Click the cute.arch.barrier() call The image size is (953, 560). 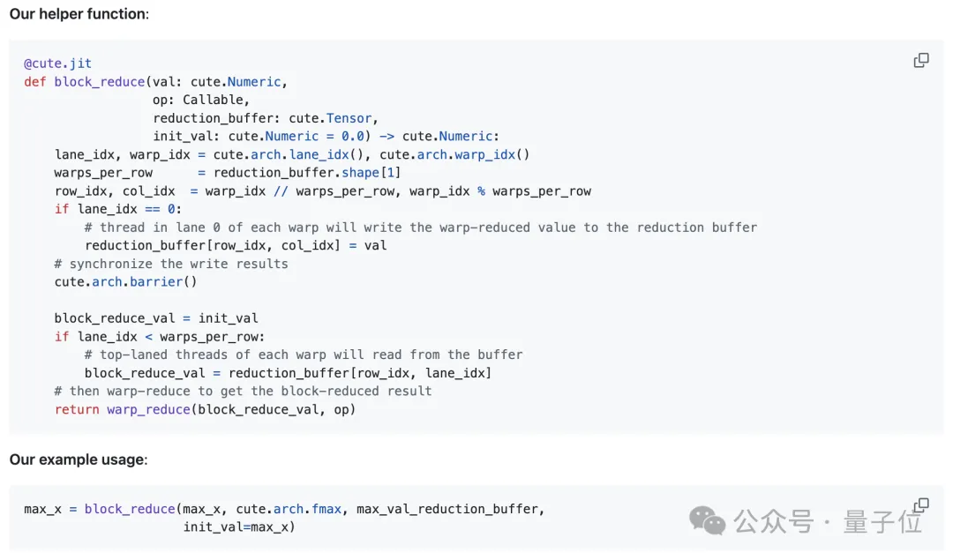(125, 282)
